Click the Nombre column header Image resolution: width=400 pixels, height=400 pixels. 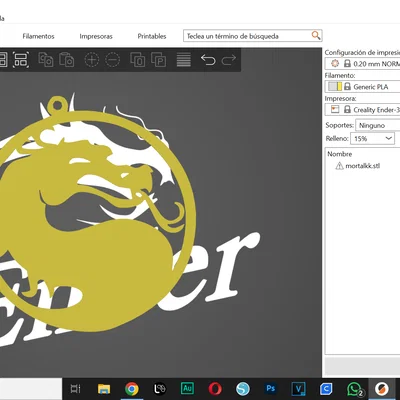(340, 154)
